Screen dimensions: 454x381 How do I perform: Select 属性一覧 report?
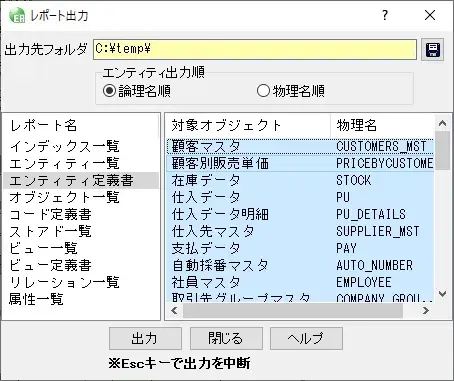pyautogui.click(x=81, y=299)
